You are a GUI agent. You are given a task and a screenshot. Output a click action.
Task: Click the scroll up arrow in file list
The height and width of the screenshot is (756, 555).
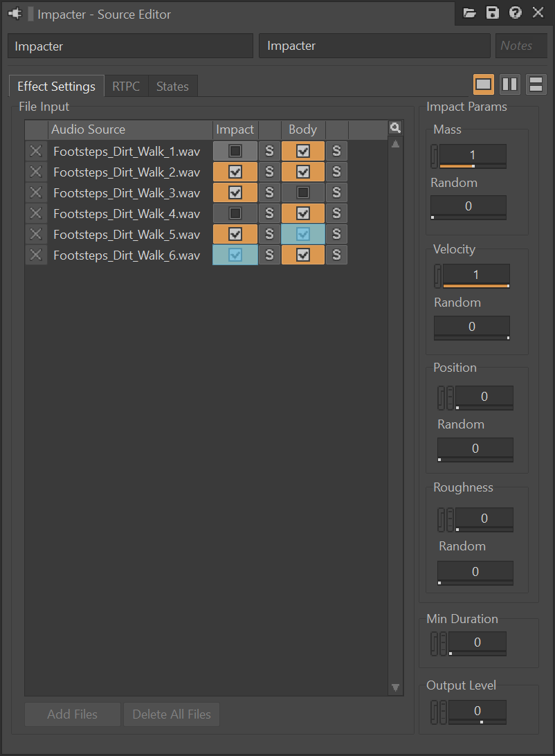(396, 144)
